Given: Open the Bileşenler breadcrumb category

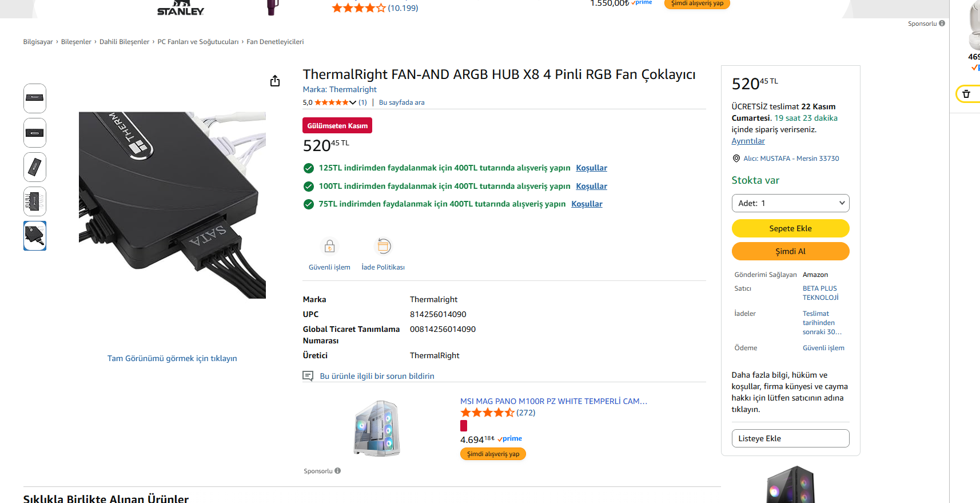Looking at the screenshot, I should (x=76, y=42).
